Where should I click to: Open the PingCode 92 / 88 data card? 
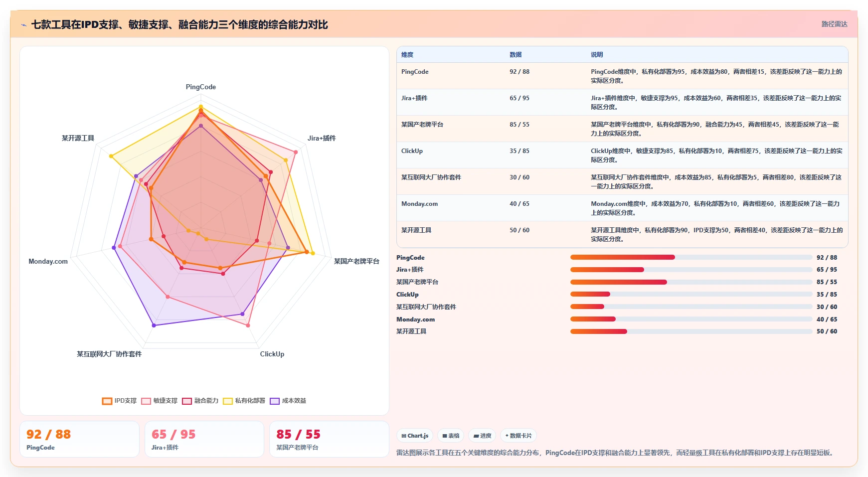(79, 439)
